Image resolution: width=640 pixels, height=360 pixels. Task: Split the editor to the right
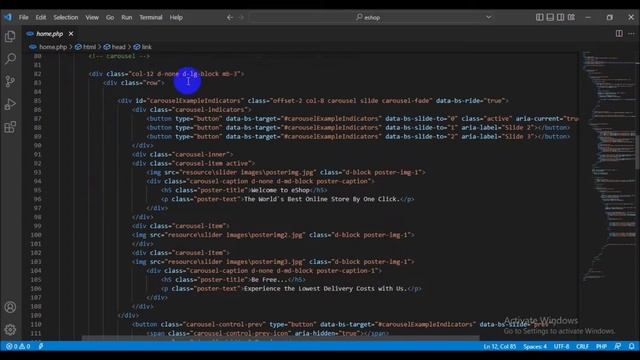coord(619,33)
